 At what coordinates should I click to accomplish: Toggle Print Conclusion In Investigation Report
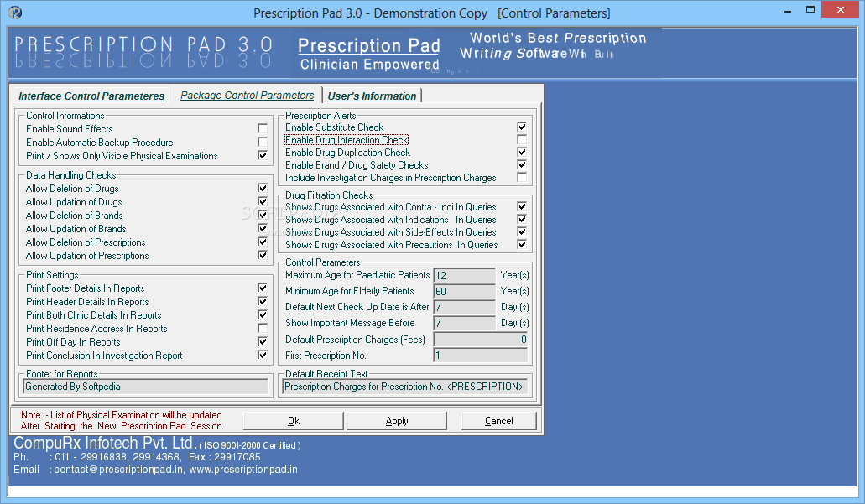(x=263, y=355)
